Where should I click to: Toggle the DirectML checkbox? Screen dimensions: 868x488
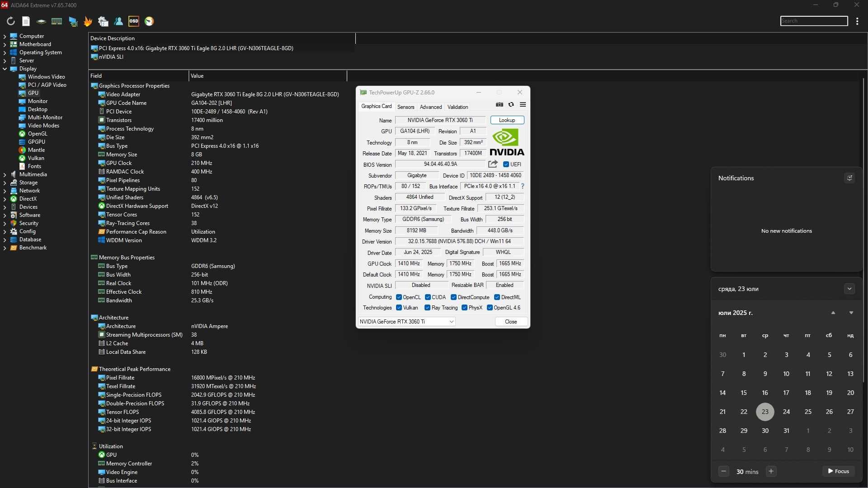(x=497, y=297)
